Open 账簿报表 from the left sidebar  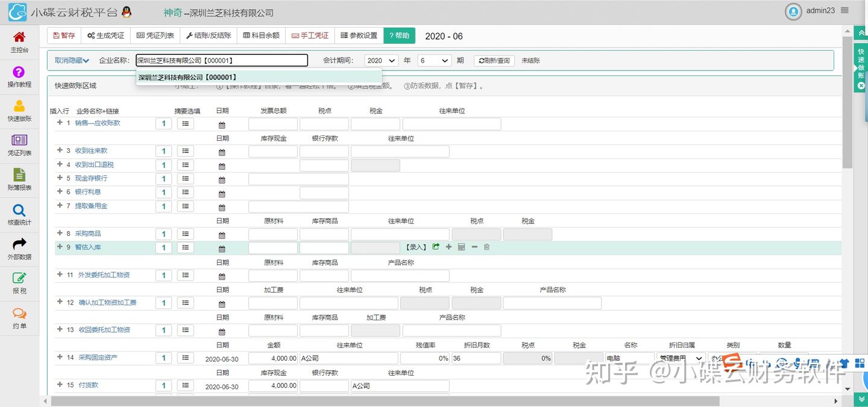(x=19, y=177)
